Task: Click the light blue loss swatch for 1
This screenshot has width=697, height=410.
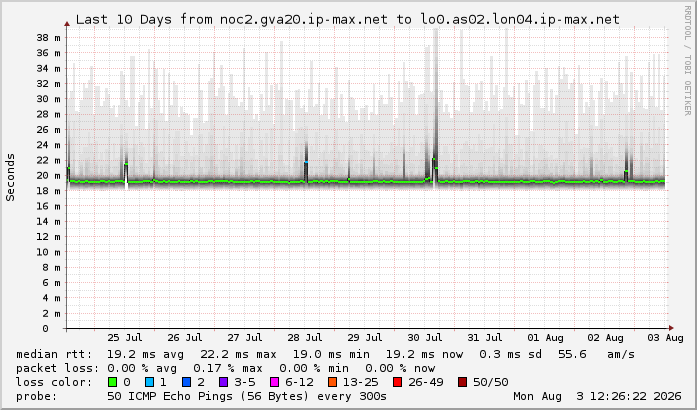Action: [x=149, y=382]
